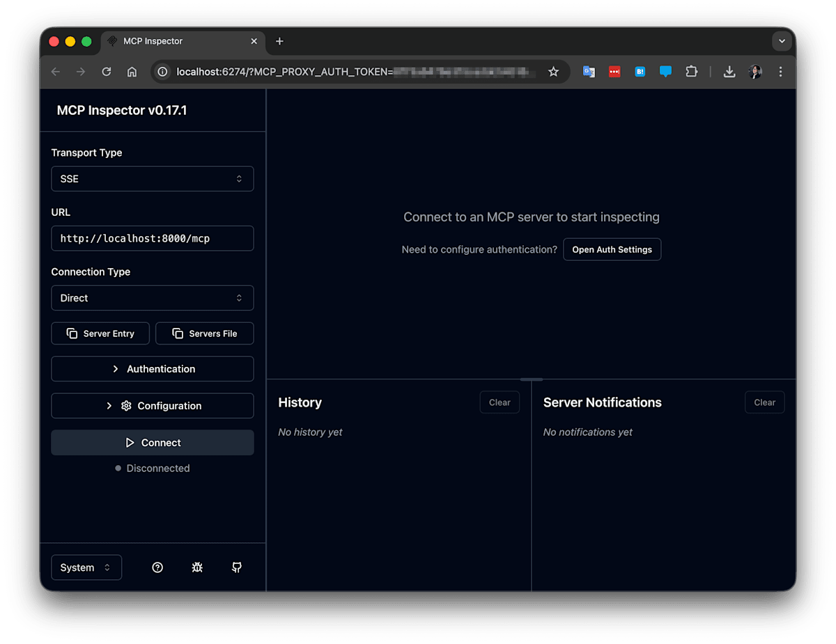Reload the page
Viewport: 836px width, 644px height.
coord(107,72)
